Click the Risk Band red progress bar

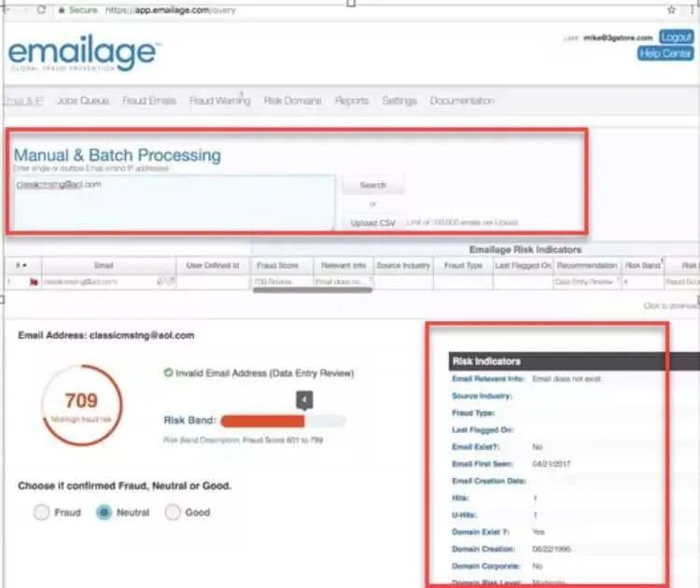[262, 421]
